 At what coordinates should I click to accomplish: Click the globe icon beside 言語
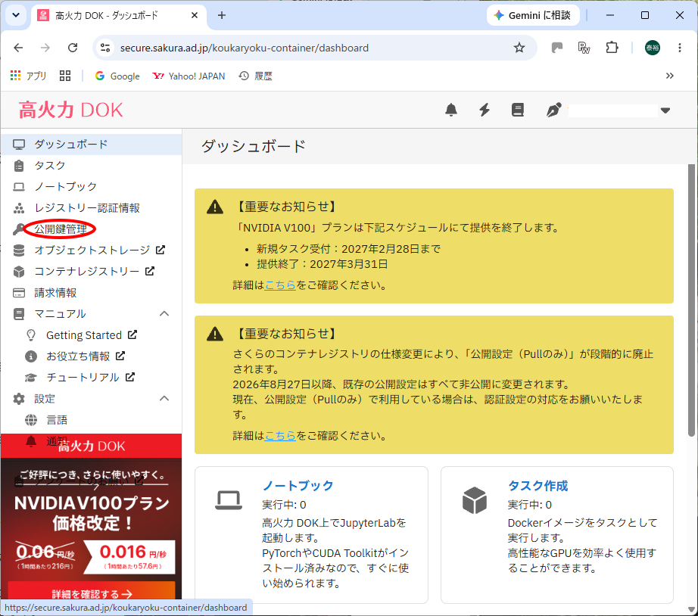(31, 420)
